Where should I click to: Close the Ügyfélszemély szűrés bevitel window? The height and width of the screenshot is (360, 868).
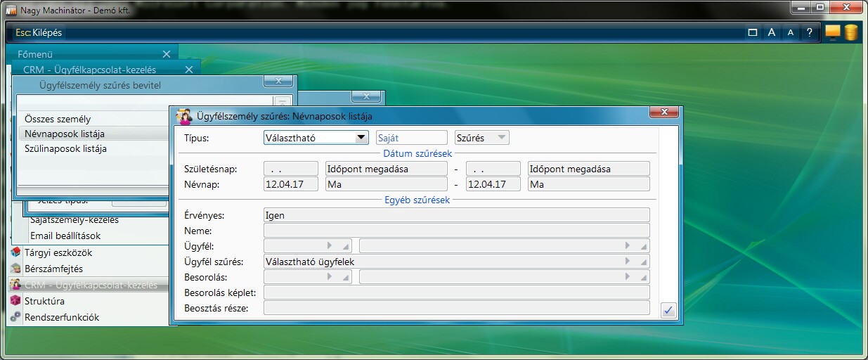click(278, 82)
